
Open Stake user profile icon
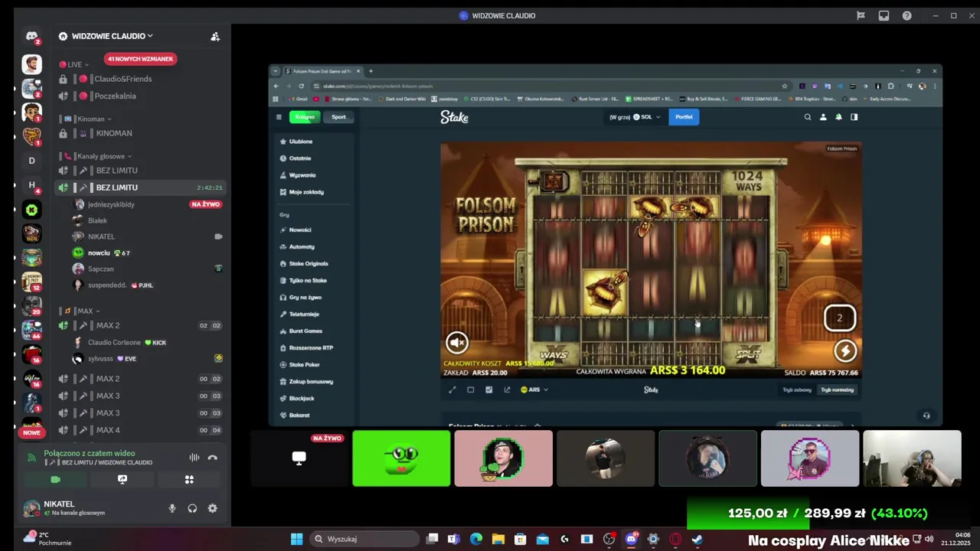[x=823, y=117]
